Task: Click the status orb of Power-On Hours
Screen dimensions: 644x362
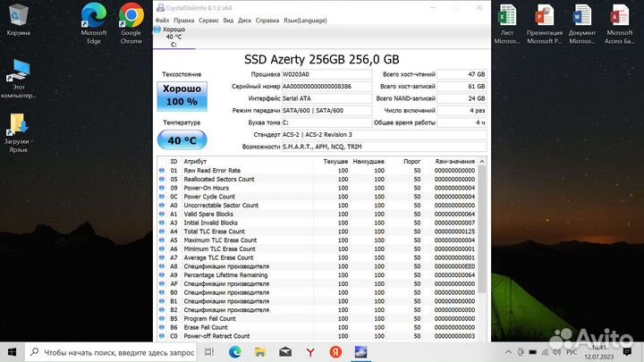Action: (x=162, y=188)
